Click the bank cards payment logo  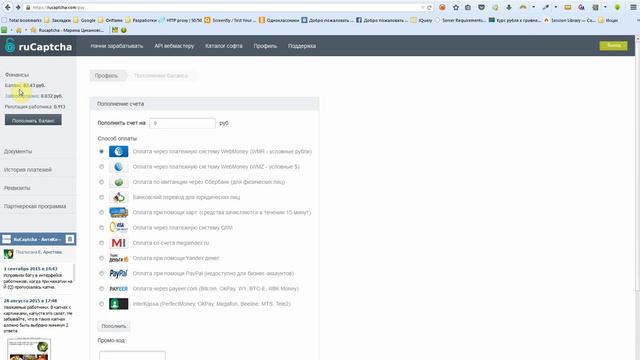pyautogui.click(x=118, y=212)
